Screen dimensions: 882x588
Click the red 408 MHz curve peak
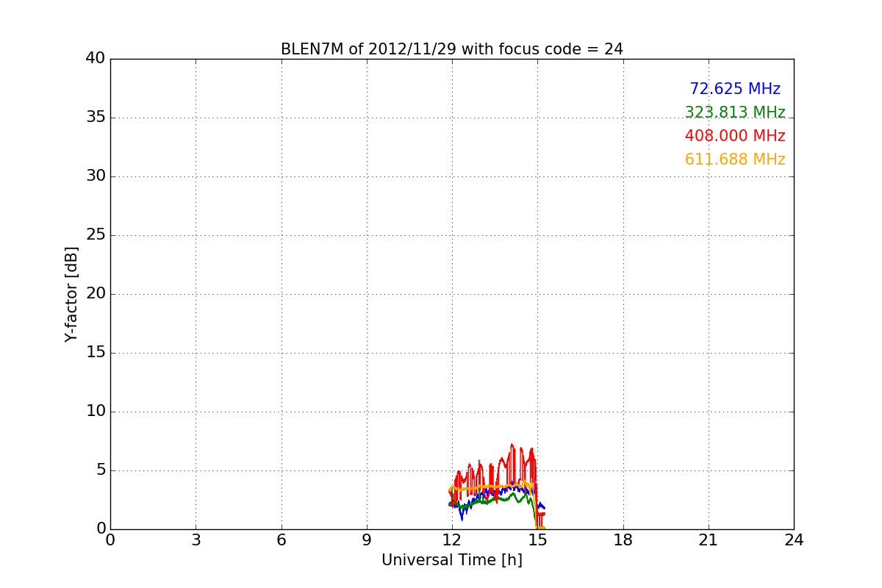click(512, 445)
